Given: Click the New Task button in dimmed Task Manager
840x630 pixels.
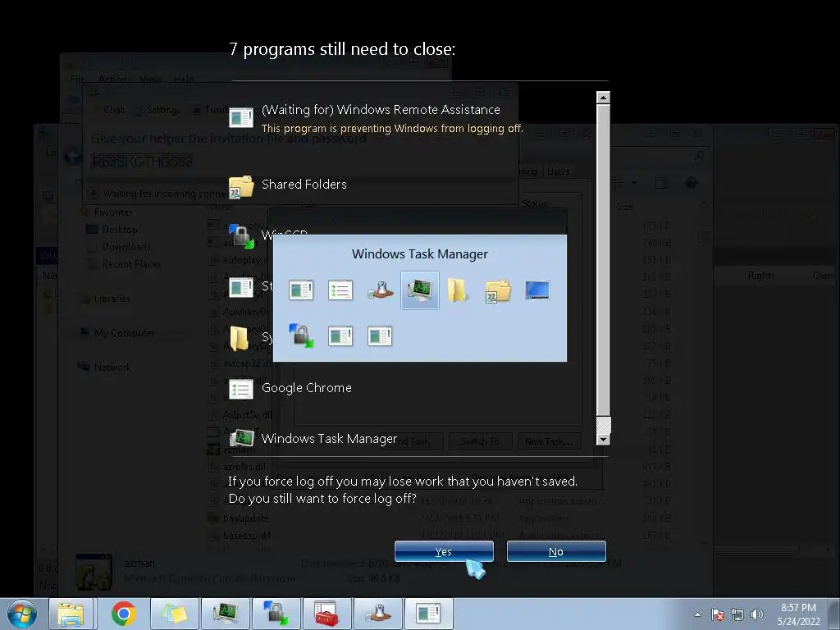Looking at the screenshot, I should point(549,441).
